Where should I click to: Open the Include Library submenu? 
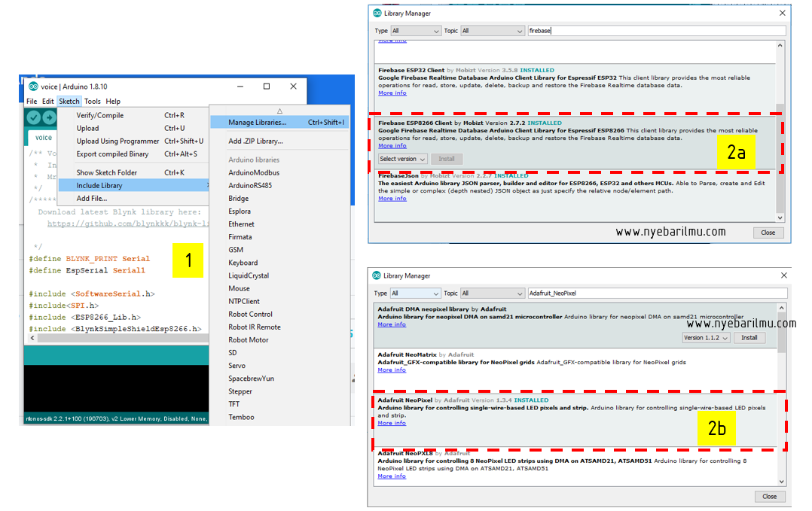point(133,186)
